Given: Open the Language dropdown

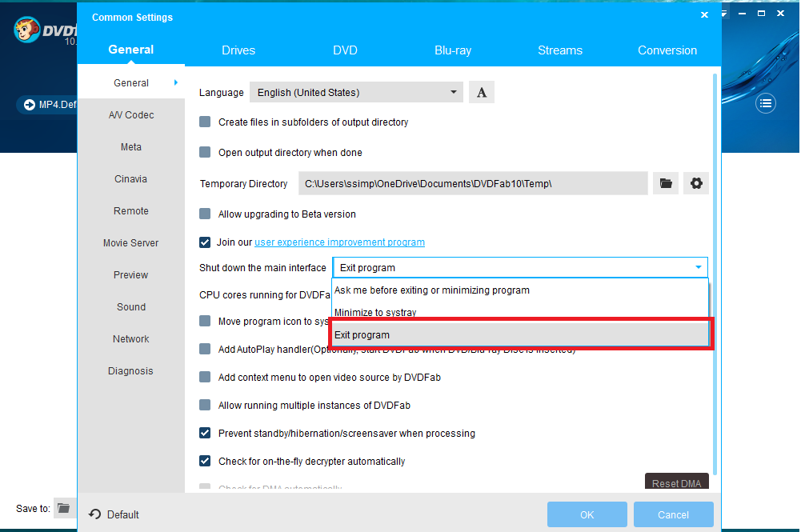Looking at the screenshot, I should [x=356, y=93].
